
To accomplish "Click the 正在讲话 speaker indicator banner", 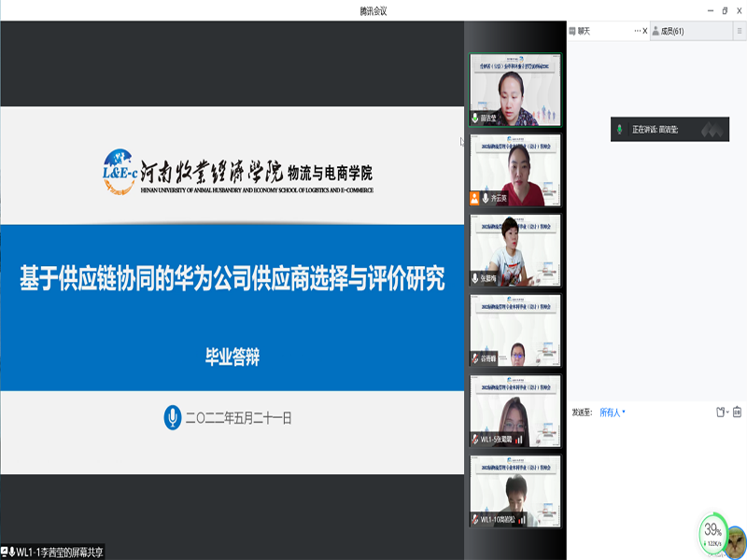I will [669, 129].
